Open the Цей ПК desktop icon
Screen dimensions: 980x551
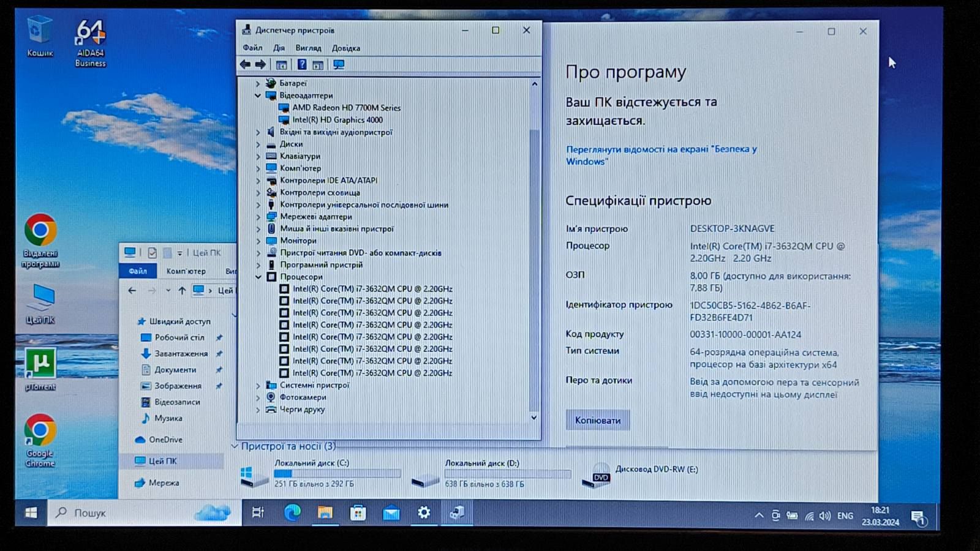[x=40, y=304]
